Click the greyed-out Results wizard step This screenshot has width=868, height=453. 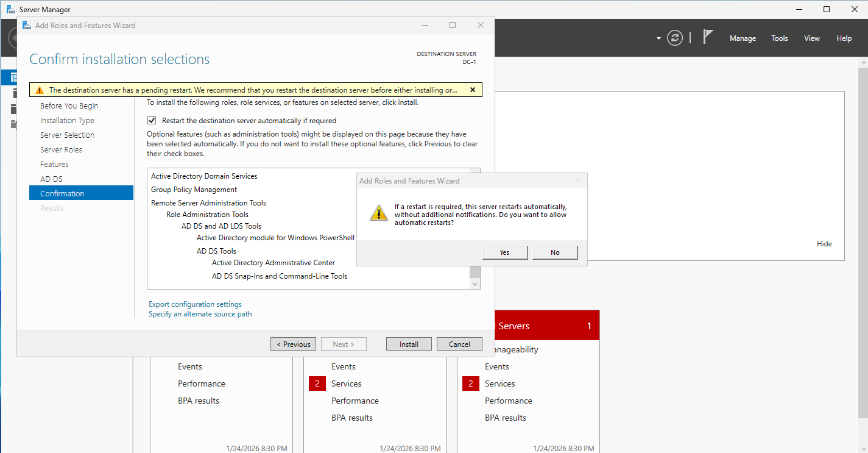[x=52, y=209]
